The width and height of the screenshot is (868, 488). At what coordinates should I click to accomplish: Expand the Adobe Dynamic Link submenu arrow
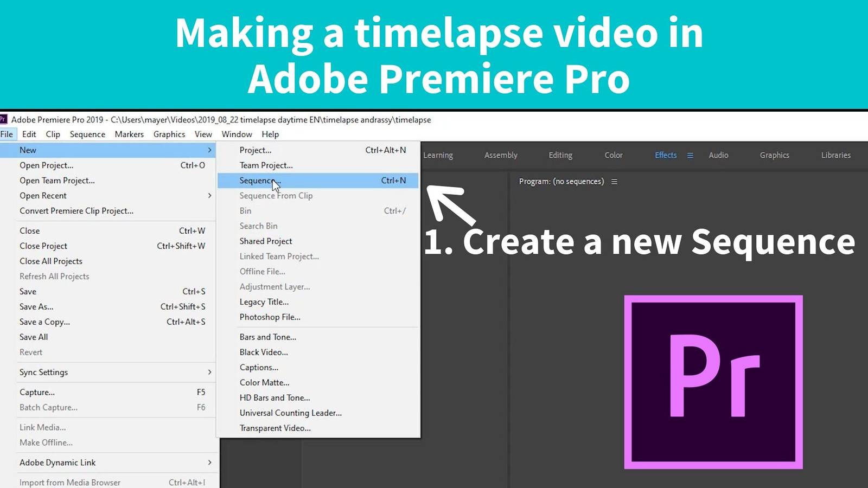(209, 463)
